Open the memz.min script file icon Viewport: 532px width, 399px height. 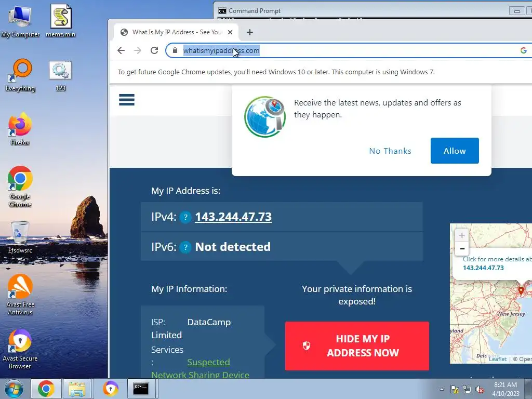click(61, 21)
